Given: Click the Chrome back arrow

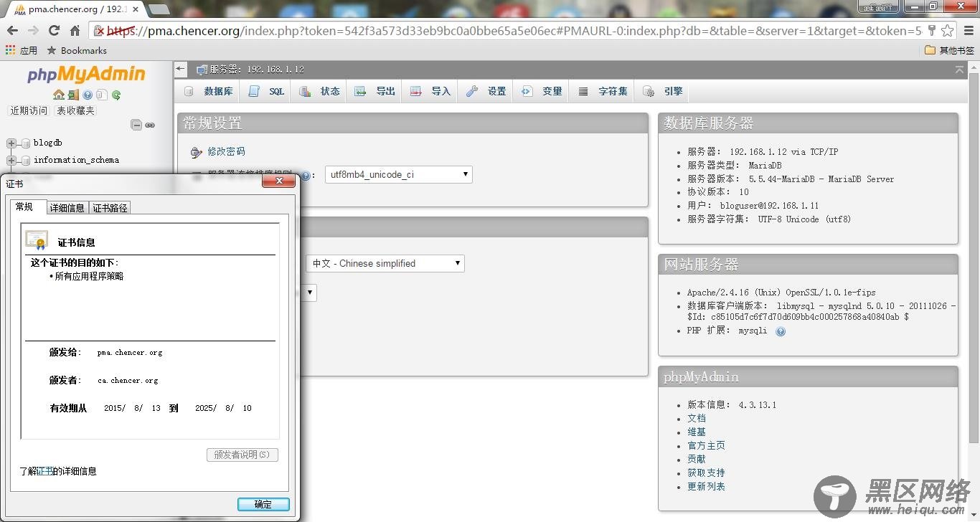Looking at the screenshot, I should [12, 30].
